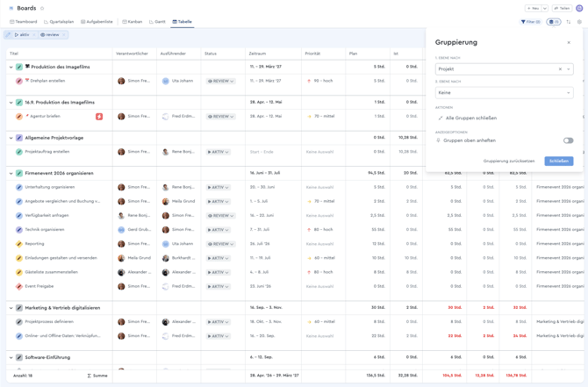Clear the Projekt selection with the x
This screenshot has width=588, height=387.
click(x=560, y=69)
